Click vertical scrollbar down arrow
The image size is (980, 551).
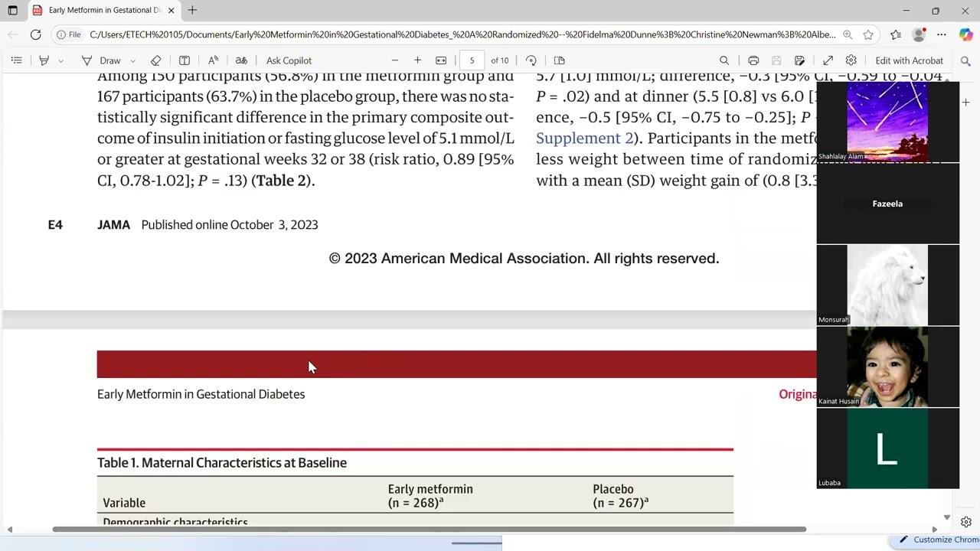947,517
